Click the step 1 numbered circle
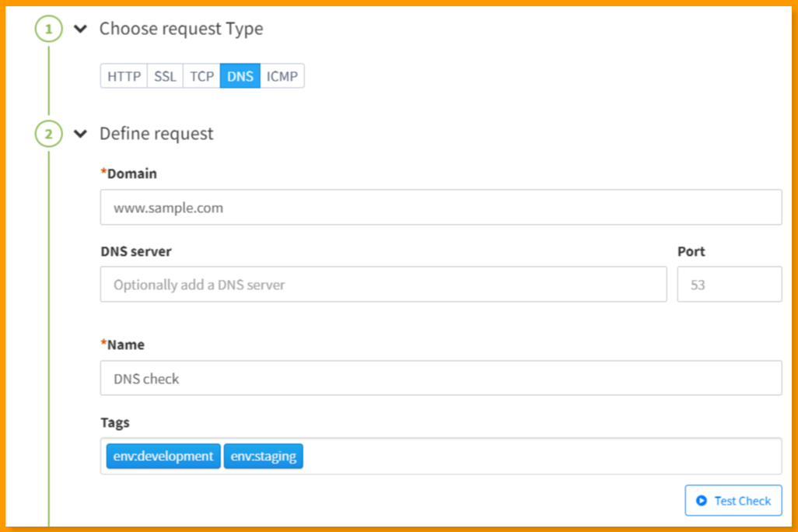Screen dimensions: 798x532 [x=48, y=28]
